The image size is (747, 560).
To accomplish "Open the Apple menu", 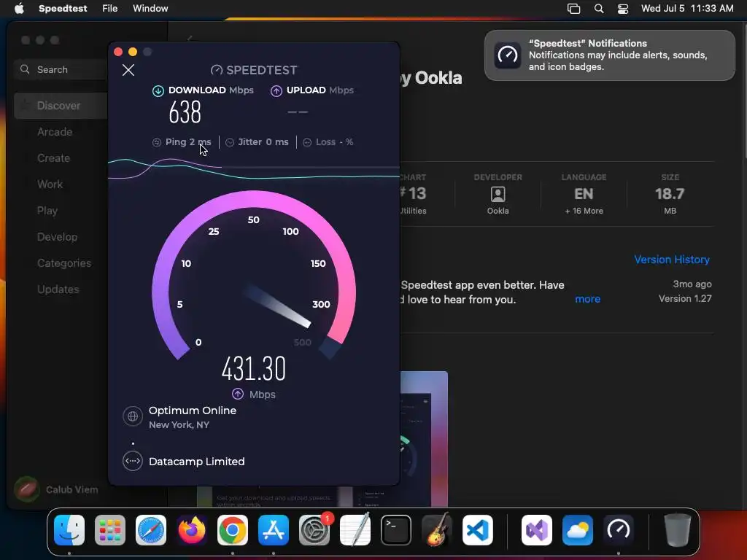I will tap(19, 9).
